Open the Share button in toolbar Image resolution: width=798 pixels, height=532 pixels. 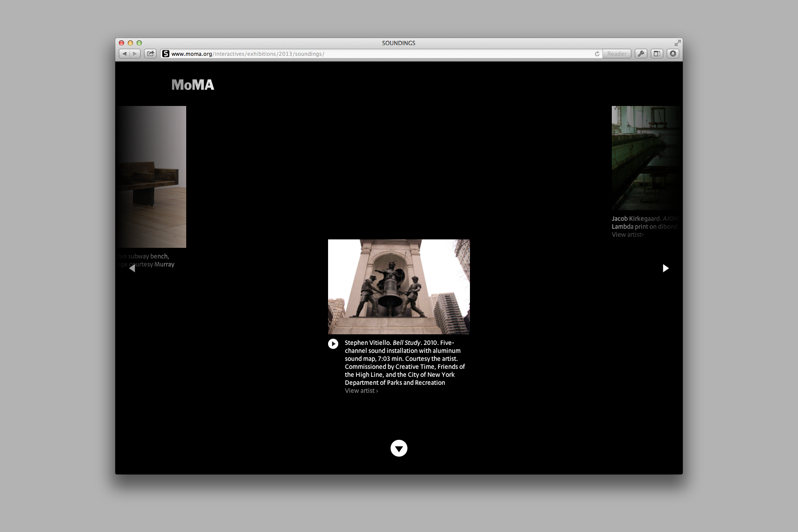click(151, 54)
